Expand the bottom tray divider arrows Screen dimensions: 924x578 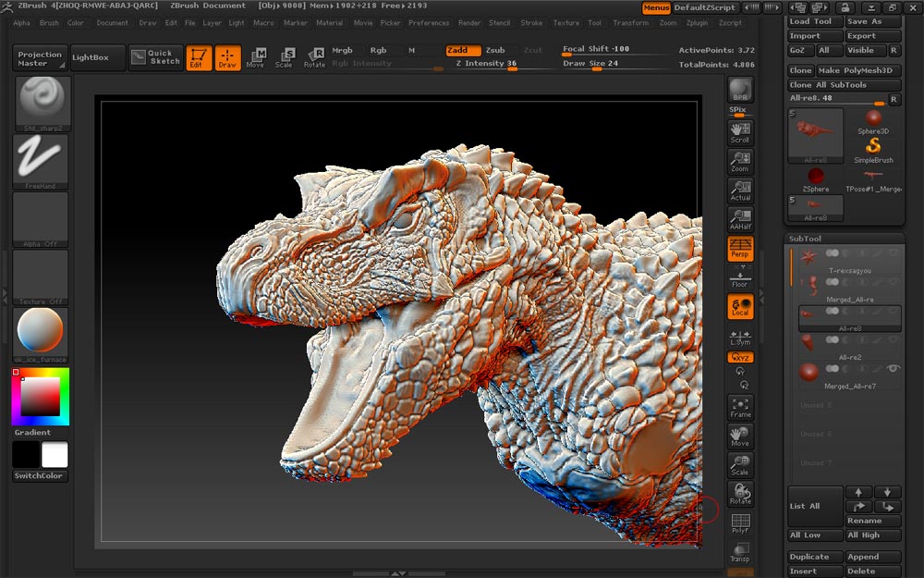point(398,573)
